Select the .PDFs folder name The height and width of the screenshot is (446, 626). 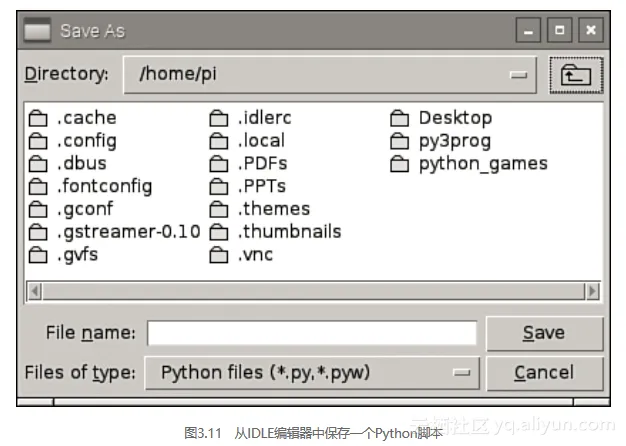[x=263, y=164]
